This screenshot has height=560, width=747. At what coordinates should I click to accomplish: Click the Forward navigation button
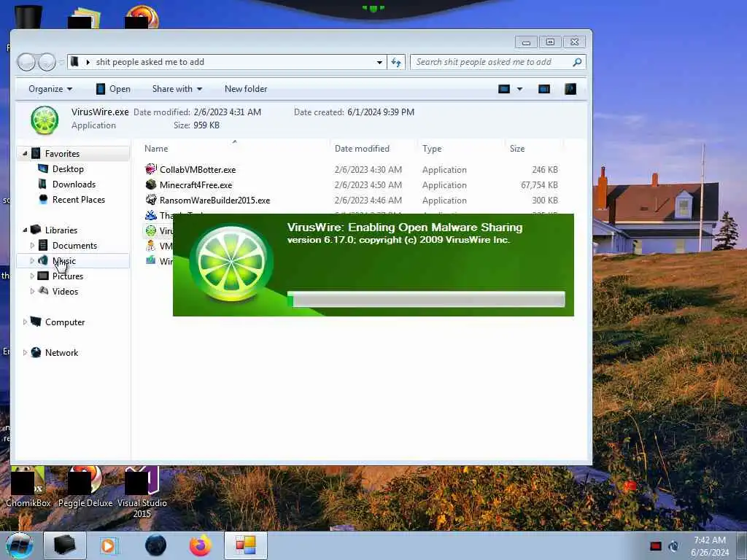point(47,62)
